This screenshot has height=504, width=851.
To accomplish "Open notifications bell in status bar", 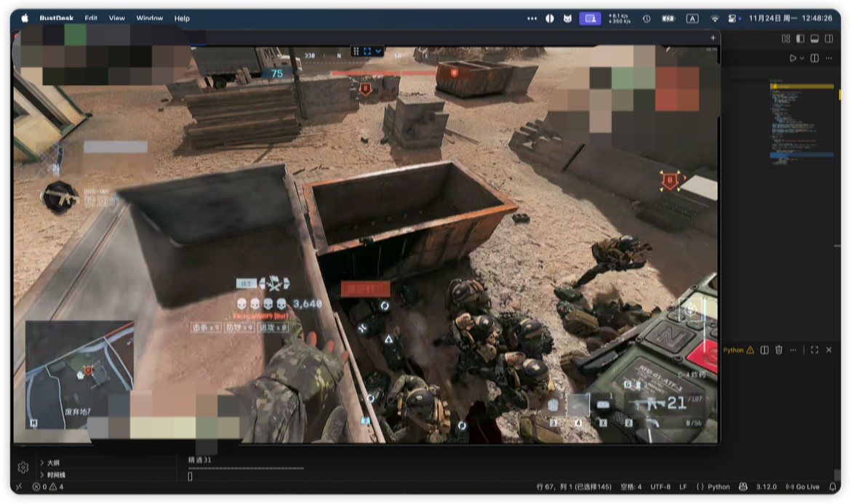I will tap(833, 487).
